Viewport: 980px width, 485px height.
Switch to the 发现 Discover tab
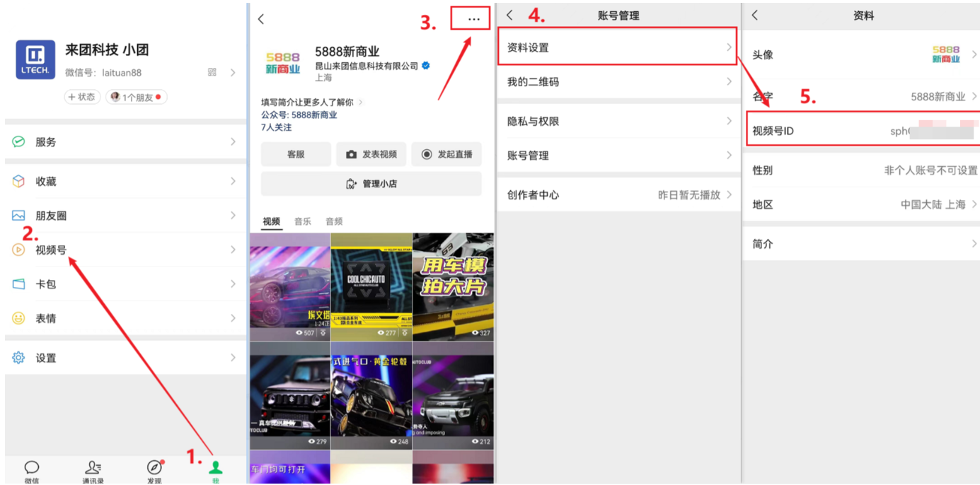[x=154, y=470]
